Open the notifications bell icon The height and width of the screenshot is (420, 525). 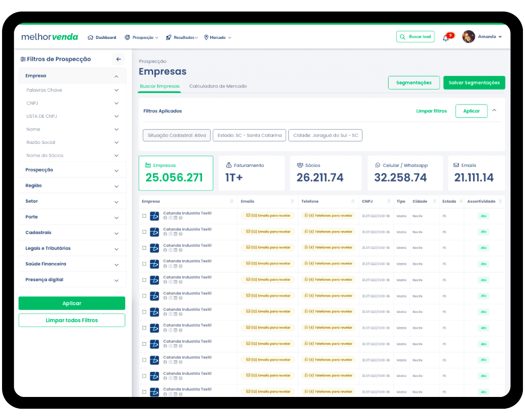click(x=446, y=38)
